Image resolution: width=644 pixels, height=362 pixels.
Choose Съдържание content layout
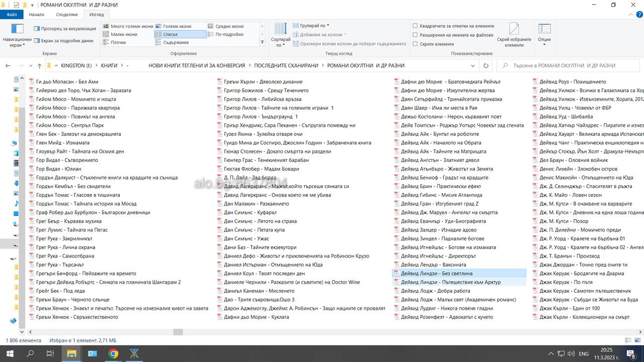(172, 42)
